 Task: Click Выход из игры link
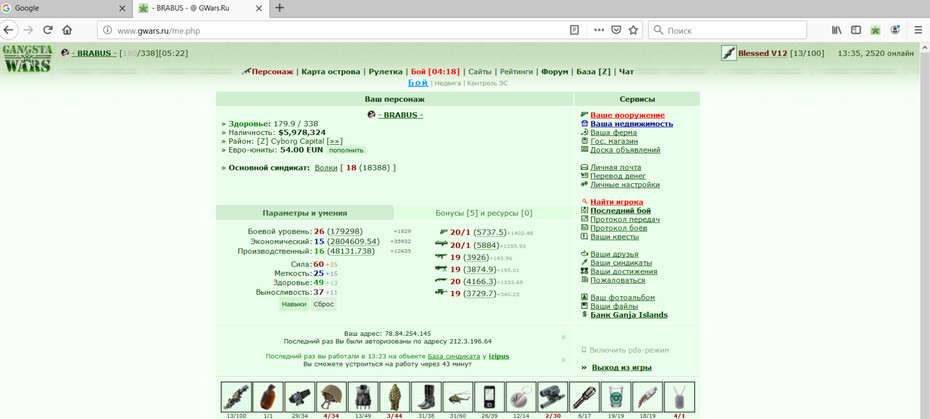tap(622, 367)
